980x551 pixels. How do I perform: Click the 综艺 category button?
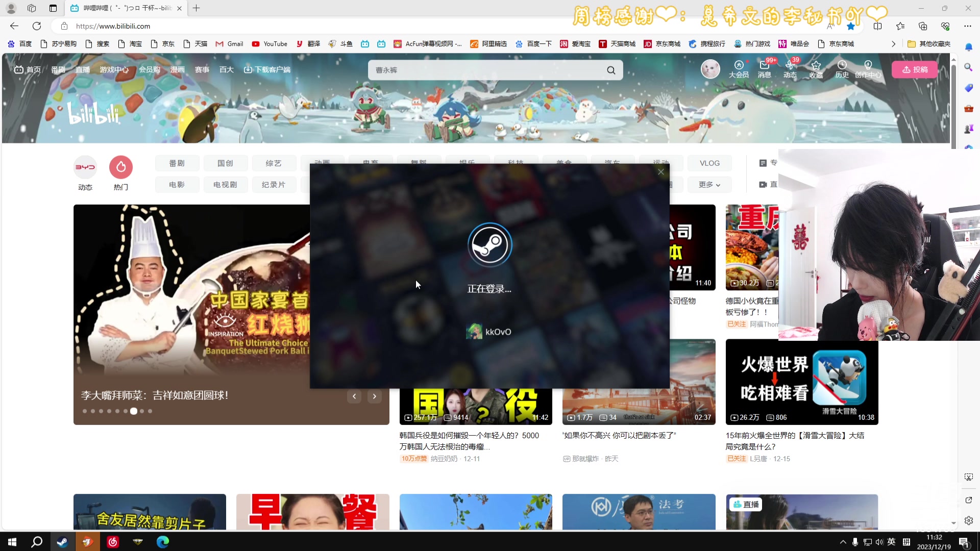click(274, 163)
